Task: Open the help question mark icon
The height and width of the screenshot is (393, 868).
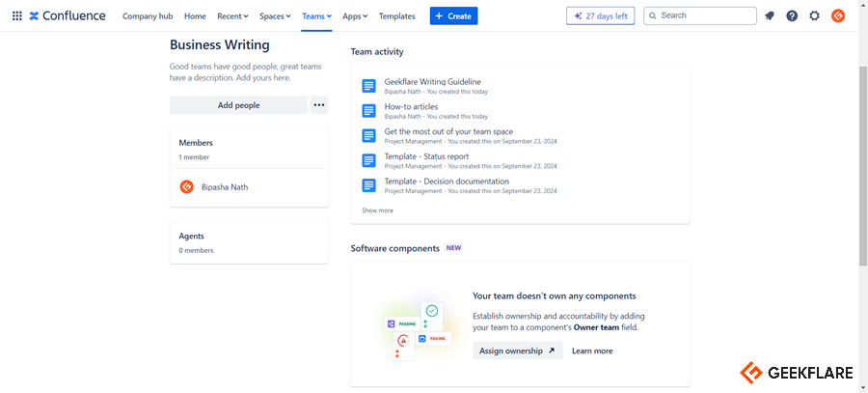Action: click(792, 16)
